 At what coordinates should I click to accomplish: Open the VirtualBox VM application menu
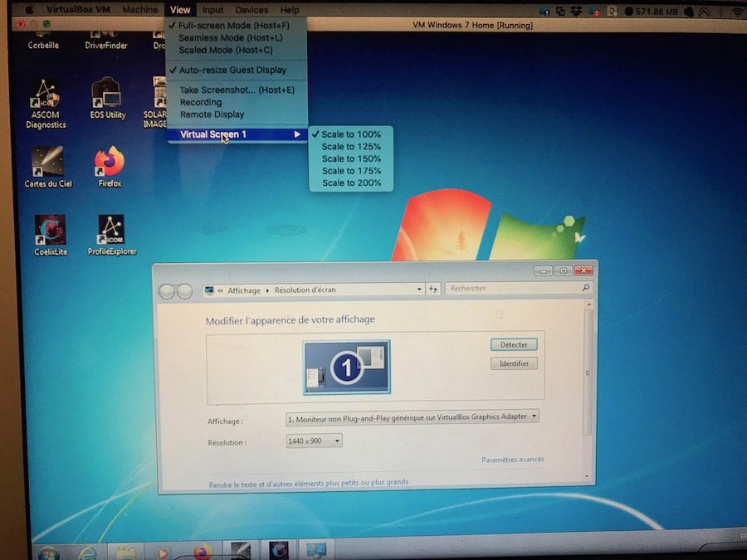(78, 9)
